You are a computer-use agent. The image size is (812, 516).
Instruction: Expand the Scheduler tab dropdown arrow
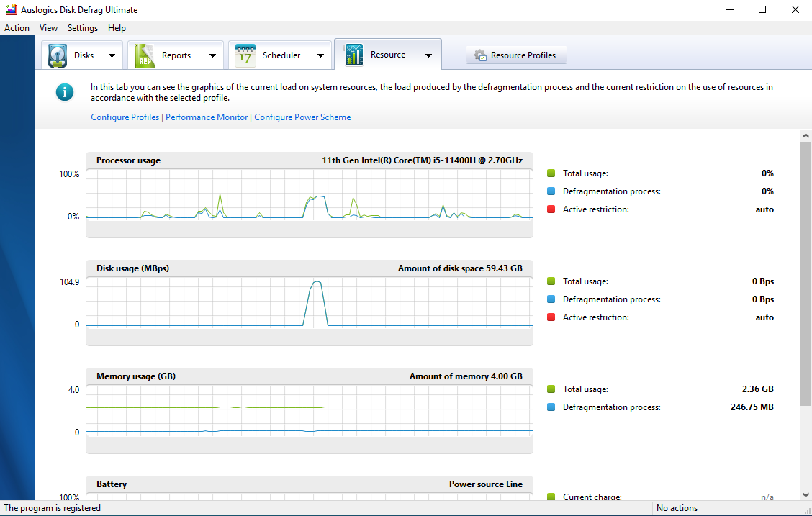tap(320, 55)
